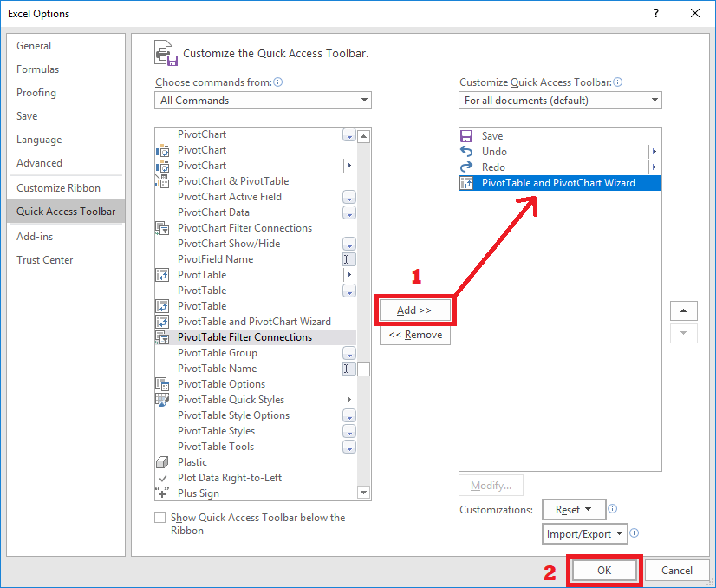Screen dimensions: 716x588
Task: Expand submenu arrow on PivotTable Quick Styles
Action: coord(349,400)
